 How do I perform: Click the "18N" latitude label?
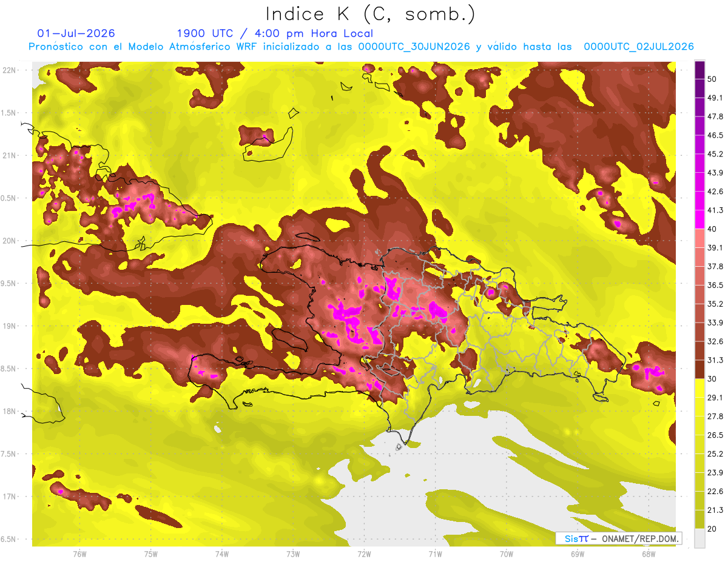tap(9, 412)
